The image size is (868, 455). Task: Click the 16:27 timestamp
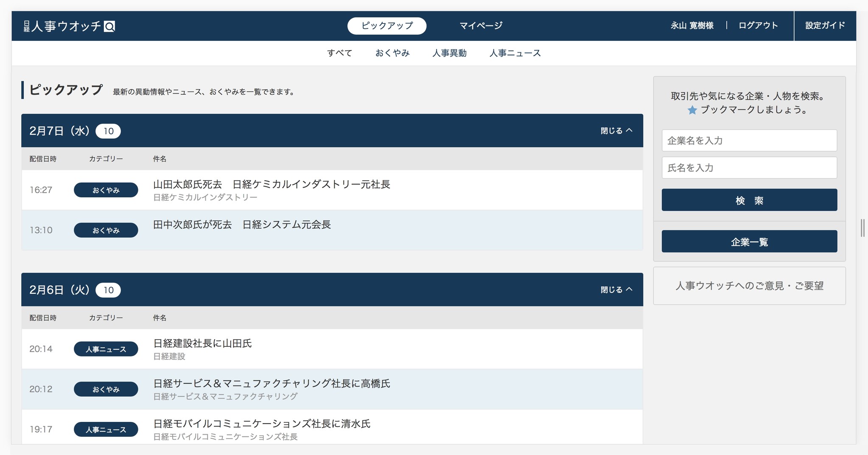41,190
